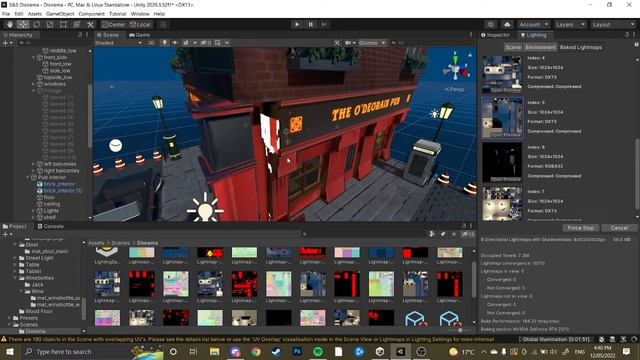Image resolution: width=640 pixels, height=360 pixels.
Task: Toggle 2D view in Scene toolbar
Action: (x=151, y=43)
